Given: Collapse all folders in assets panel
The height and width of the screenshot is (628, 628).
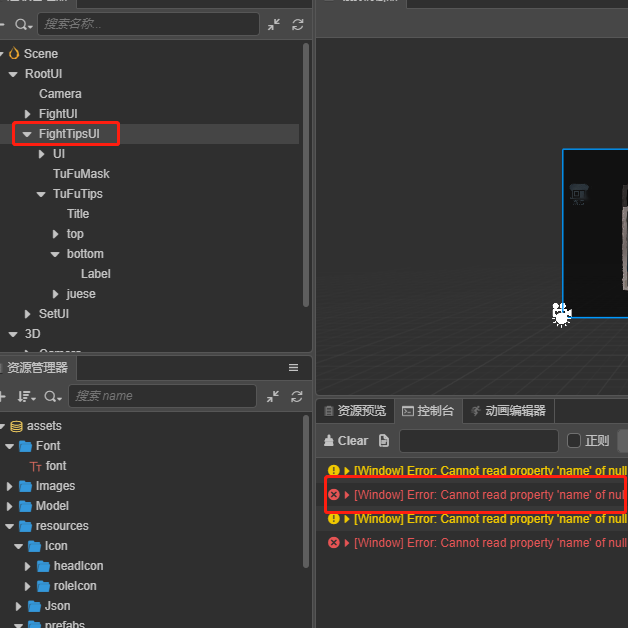Looking at the screenshot, I should coord(273,397).
